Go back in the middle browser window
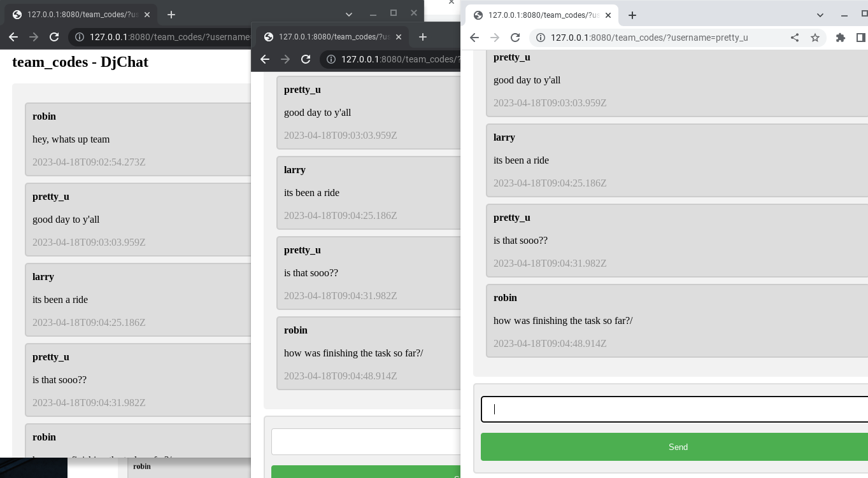Image resolution: width=868 pixels, height=478 pixels. coord(265,59)
